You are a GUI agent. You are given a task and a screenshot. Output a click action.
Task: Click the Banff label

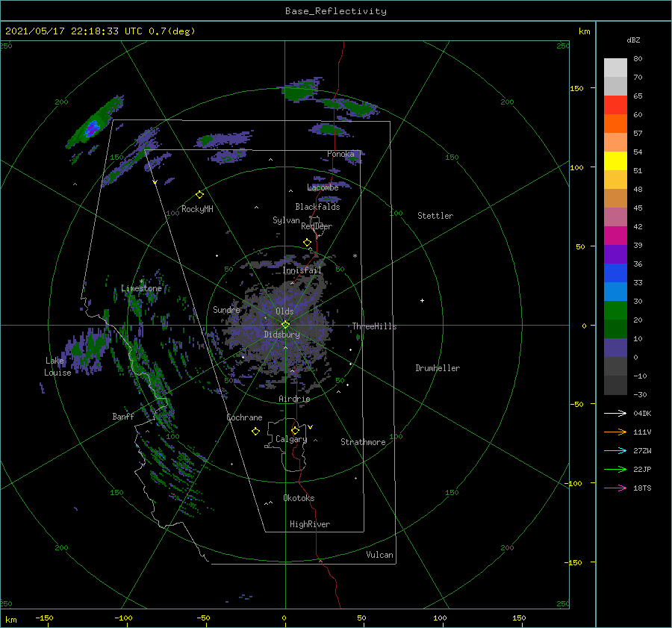[123, 417]
